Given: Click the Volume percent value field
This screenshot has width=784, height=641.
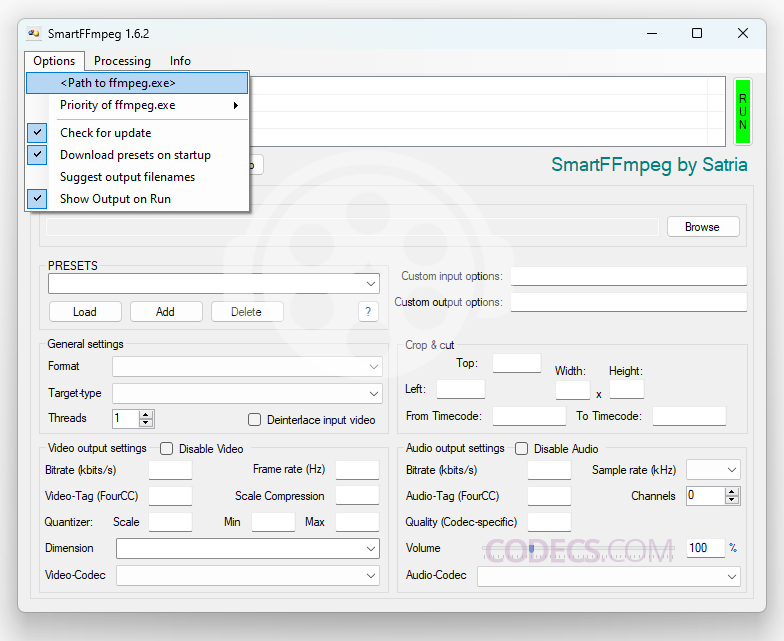Looking at the screenshot, I should [x=706, y=548].
